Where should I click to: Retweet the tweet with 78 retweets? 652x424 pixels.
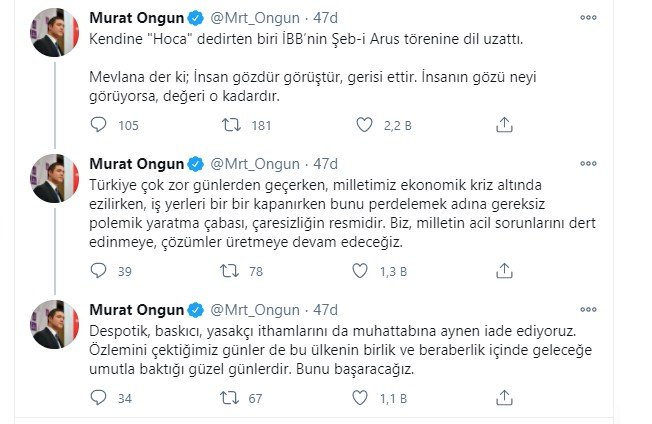[229, 271]
